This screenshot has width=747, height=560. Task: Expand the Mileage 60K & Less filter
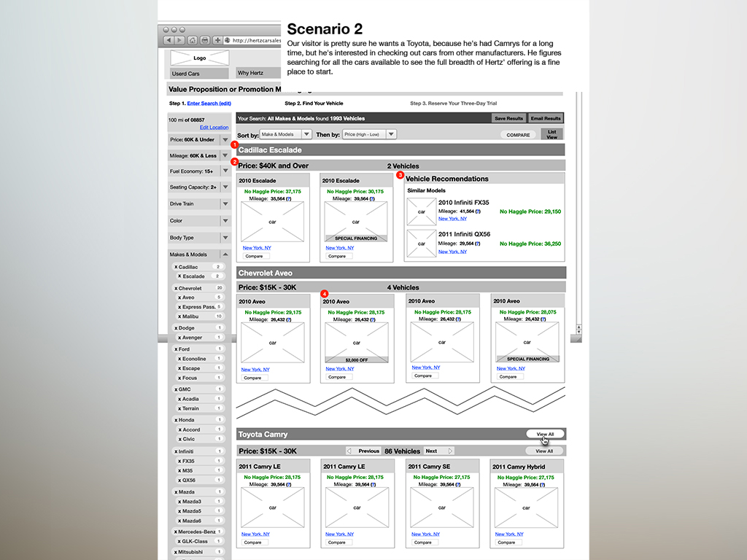(225, 156)
